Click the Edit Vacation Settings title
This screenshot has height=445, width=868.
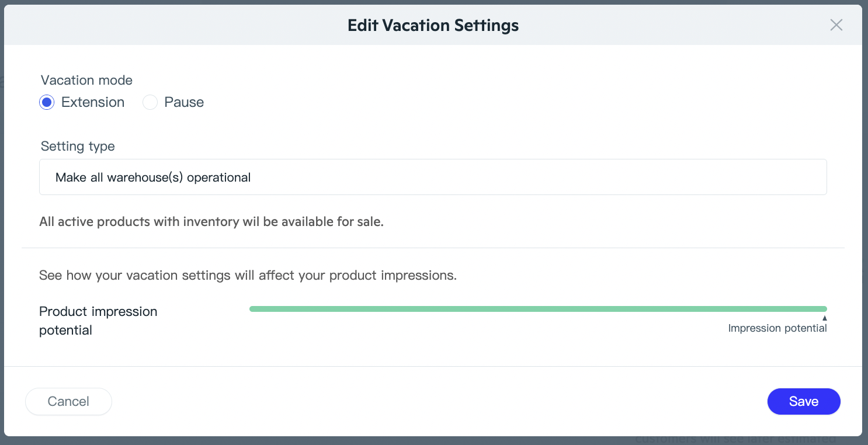[433, 25]
